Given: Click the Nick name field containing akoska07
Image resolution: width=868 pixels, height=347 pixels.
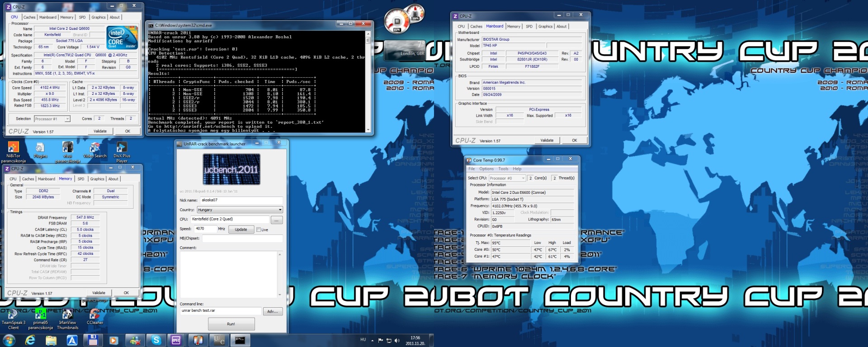Looking at the screenshot, I should pyautogui.click(x=241, y=200).
